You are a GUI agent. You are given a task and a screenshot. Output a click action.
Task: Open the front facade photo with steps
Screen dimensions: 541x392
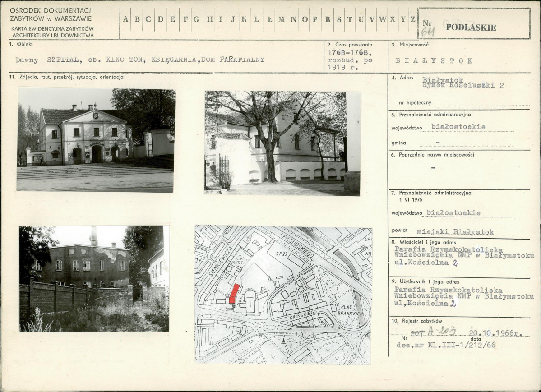tap(95, 140)
